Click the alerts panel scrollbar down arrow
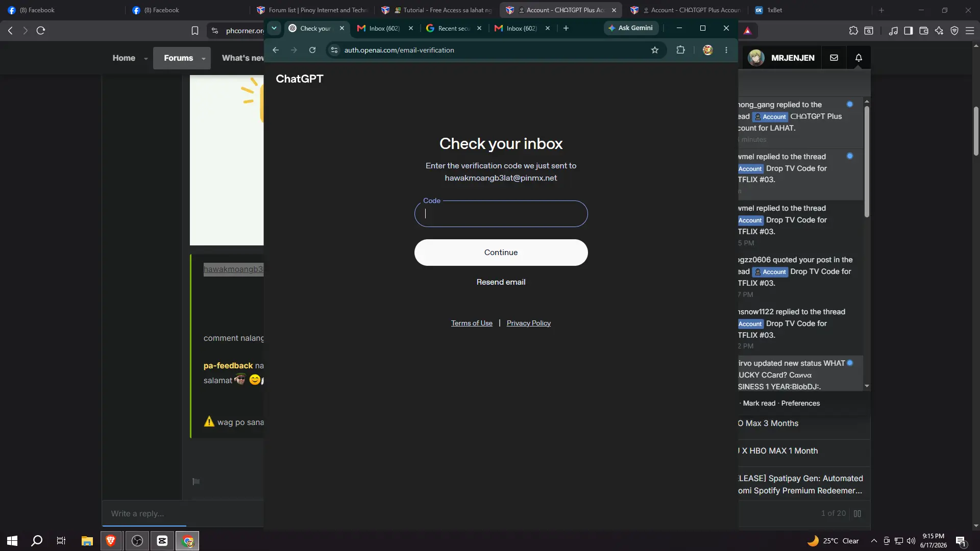 click(x=867, y=386)
